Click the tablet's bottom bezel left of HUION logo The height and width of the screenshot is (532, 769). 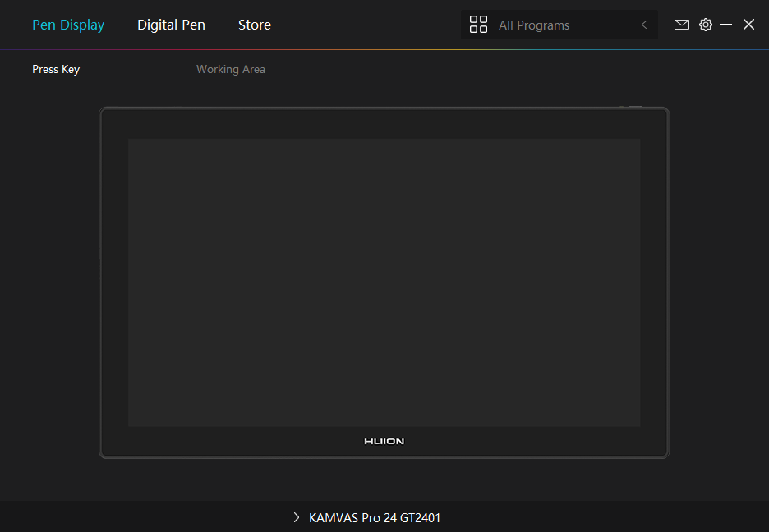coord(246,442)
